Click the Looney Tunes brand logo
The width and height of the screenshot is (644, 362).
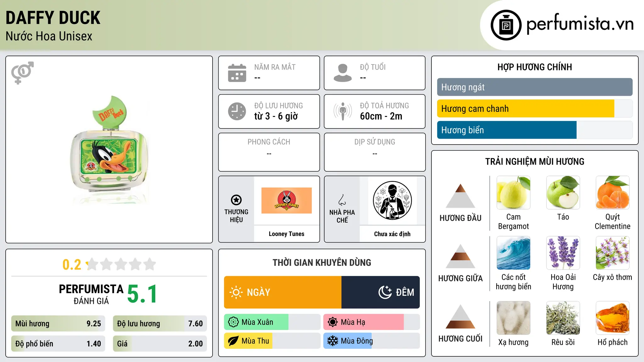[x=286, y=200]
